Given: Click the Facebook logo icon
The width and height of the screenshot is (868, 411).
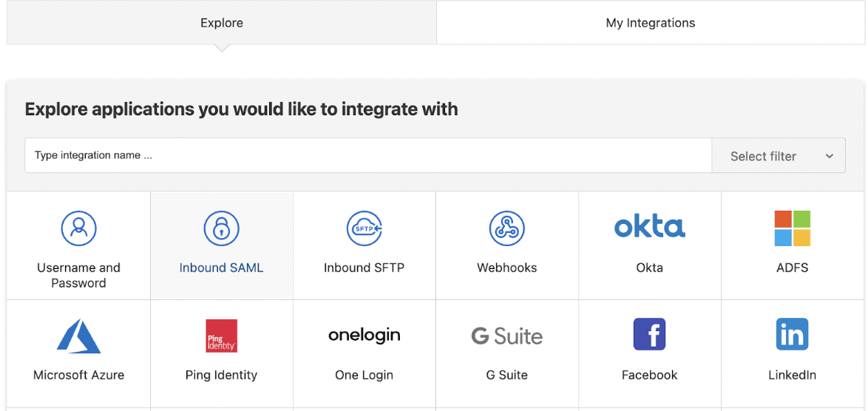Looking at the screenshot, I should [x=649, y=335].
